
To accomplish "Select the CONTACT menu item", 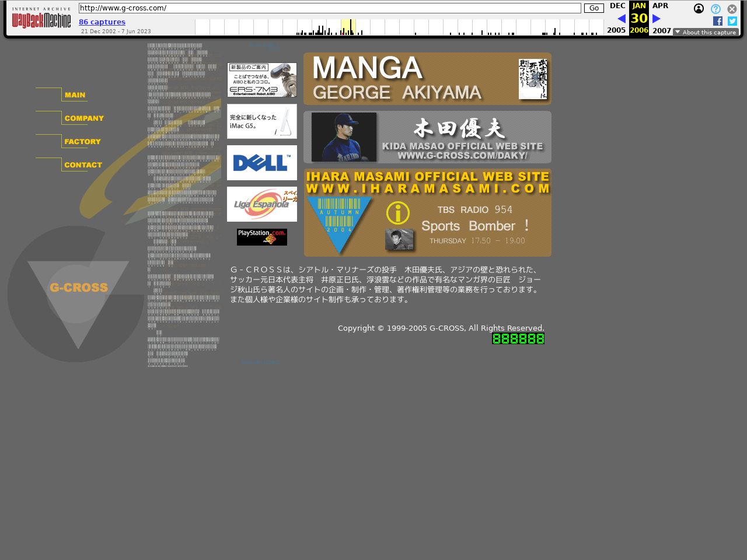I will pyautogui.click(x=83, y=165).
